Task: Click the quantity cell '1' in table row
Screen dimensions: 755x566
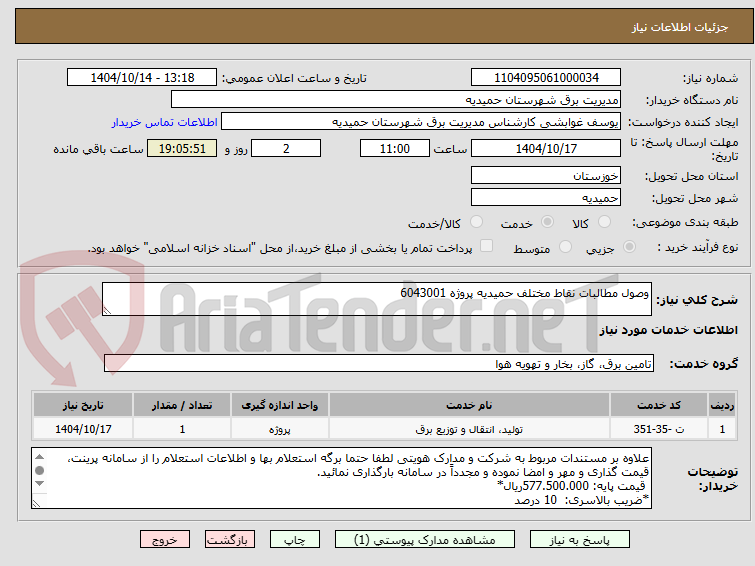Action: pyautogui.click(x=182, y=429)
